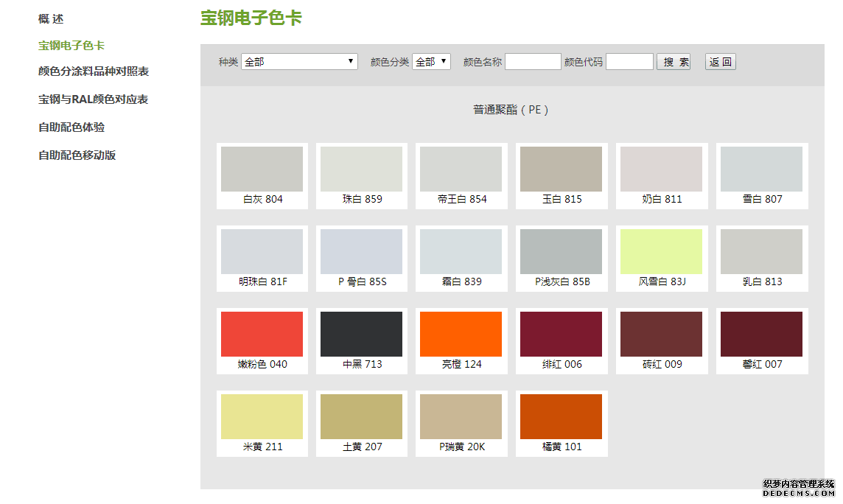Navigate to 自助配色体验
This screenshot has height=504, width=843.
[x=71, y=127]
